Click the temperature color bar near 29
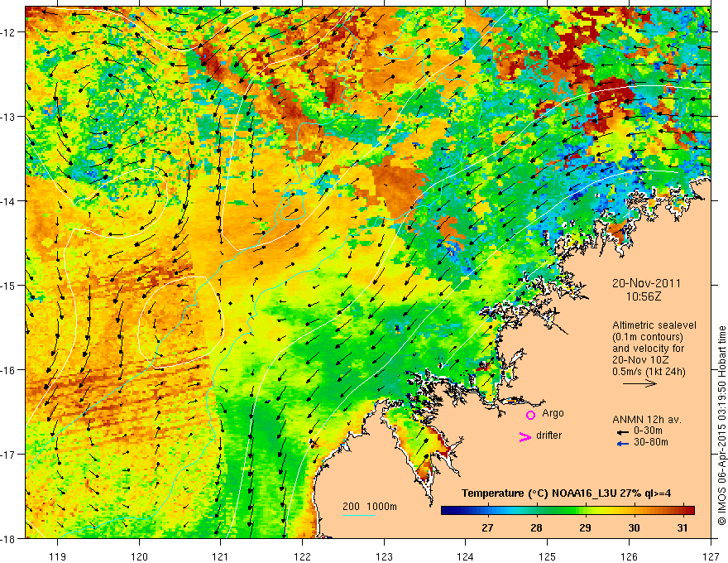The width and height of the screenshot is (728, 563). (x=585, y=511)
